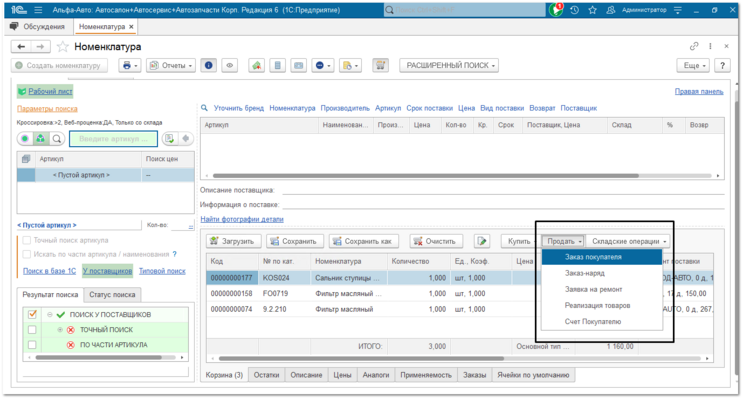Click in the Введите артикул input field

[113, 139]
